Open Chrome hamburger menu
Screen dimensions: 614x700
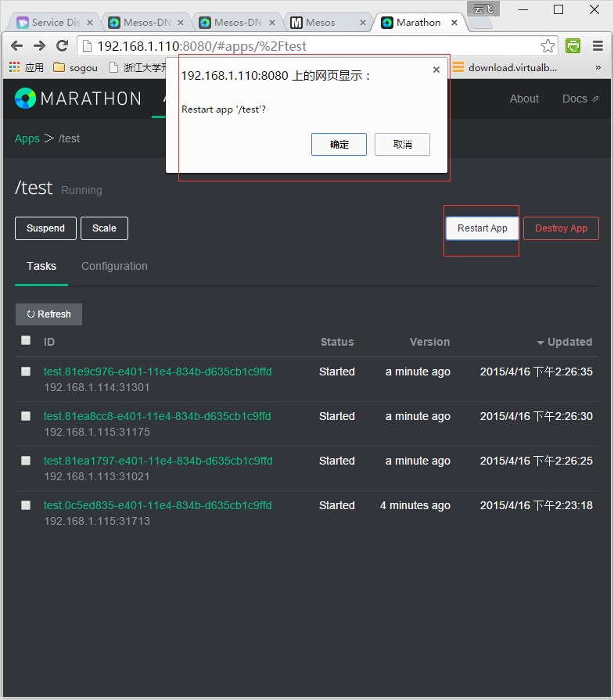pos(598,46)
